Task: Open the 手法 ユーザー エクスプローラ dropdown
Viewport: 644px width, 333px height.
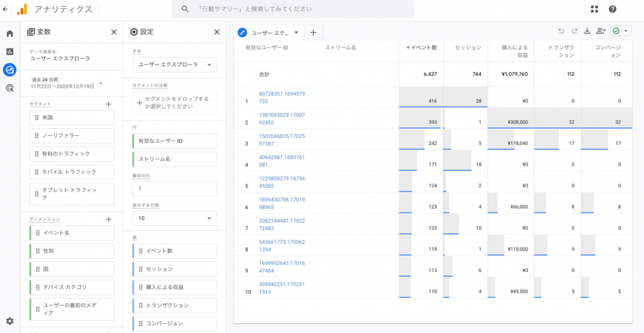Action: pyautogui.click(x=174, y=65)
